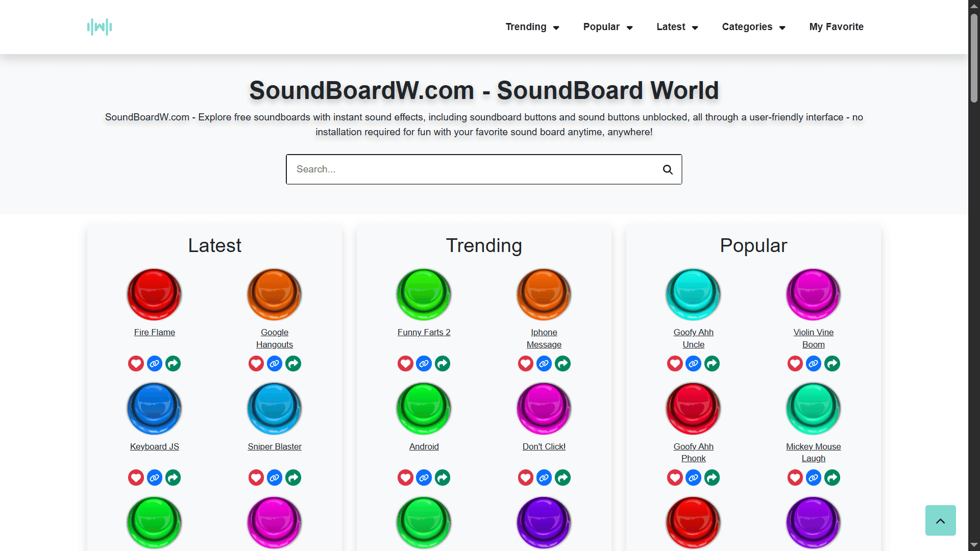Open the Android sound page

[x=424, y=446]
